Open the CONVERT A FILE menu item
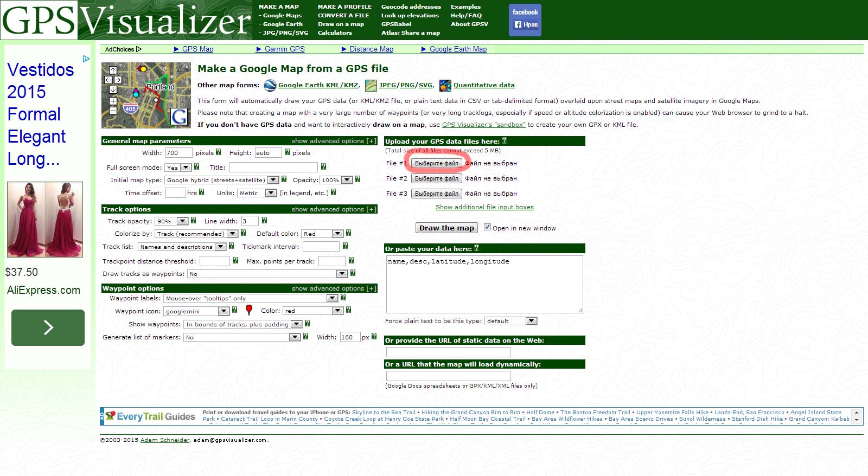Screen dimensions: 868x476 tap(343, 16)
